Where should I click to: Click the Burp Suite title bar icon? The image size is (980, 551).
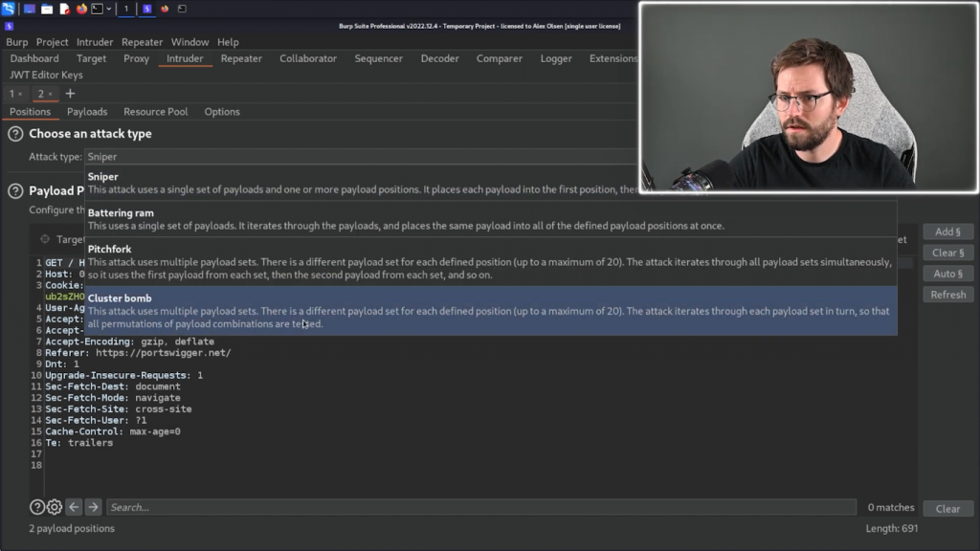9,26
